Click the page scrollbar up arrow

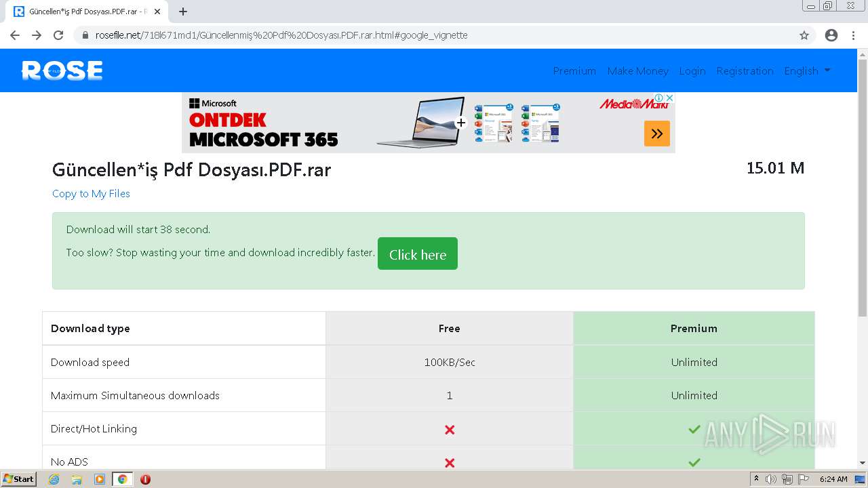(x=863, y=54)
